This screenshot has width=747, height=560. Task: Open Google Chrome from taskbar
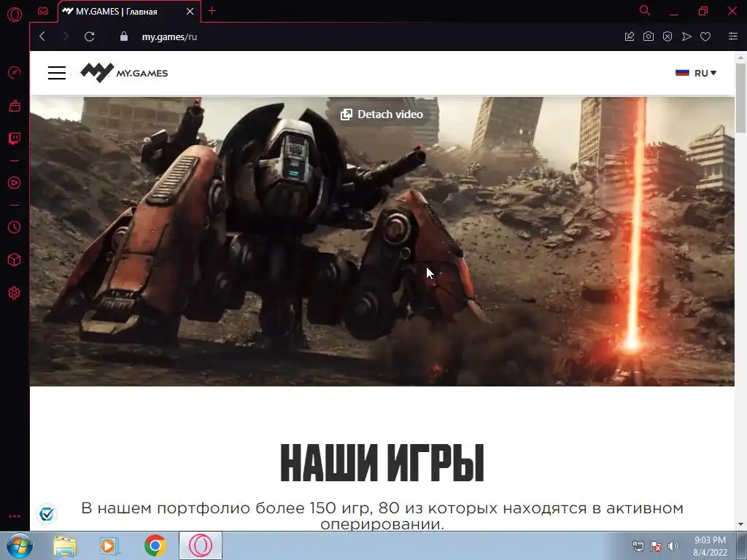point(155,545)
